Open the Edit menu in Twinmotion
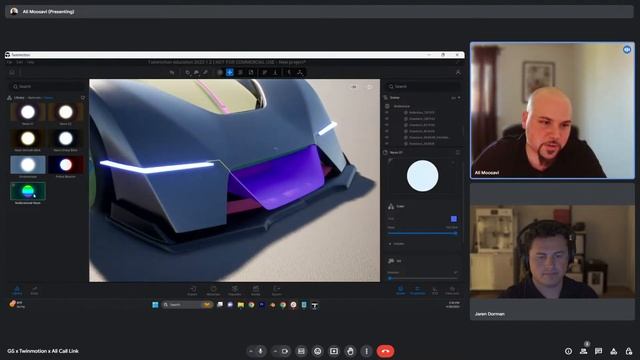Image resolution: width=640 pixels, height=360 pixels. 20,62
